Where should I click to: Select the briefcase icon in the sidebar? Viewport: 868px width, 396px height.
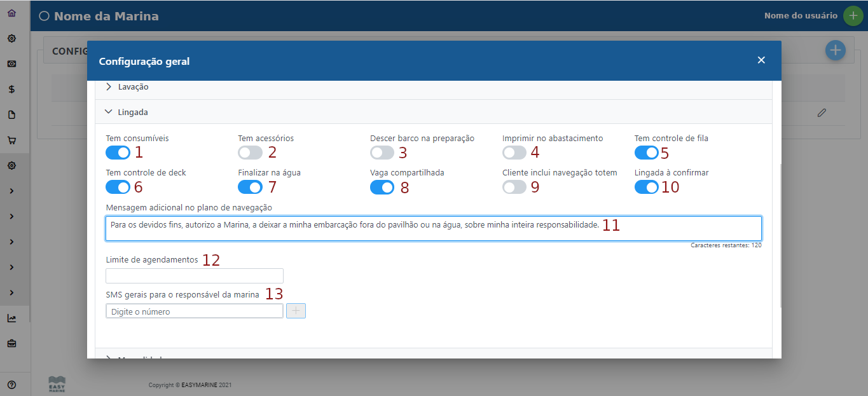[11, 343]
